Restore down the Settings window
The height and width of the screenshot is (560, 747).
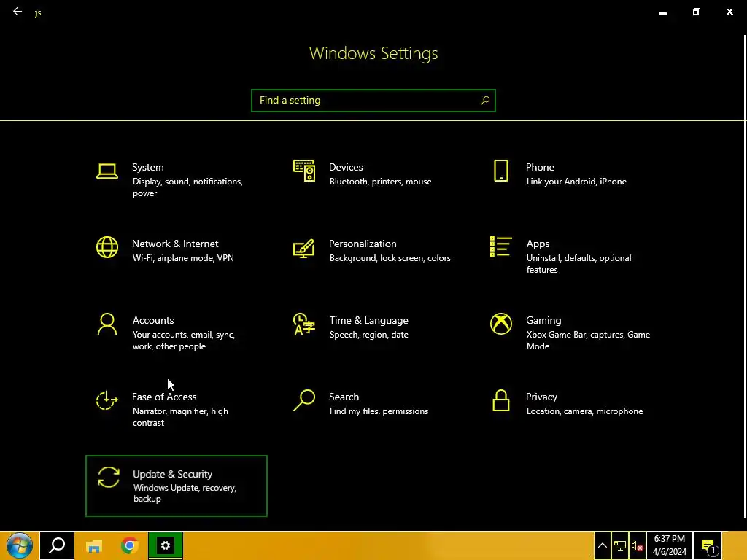(696, 12)
